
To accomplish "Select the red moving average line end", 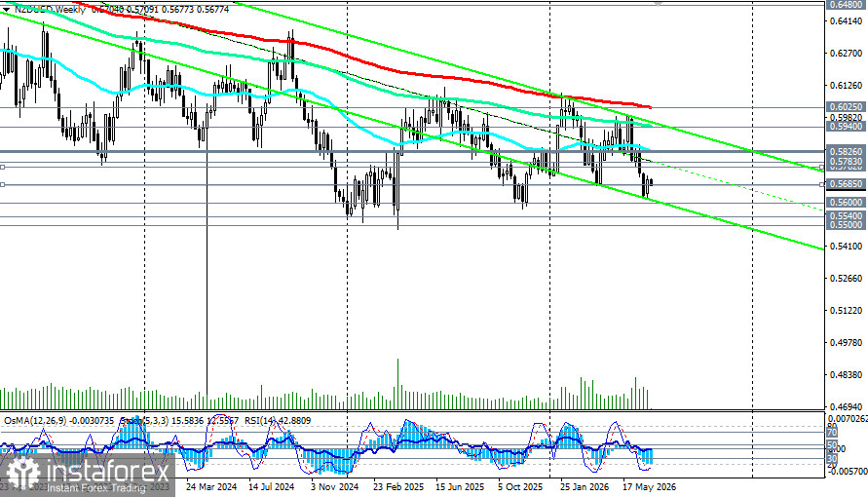I will tap(649, 107).
